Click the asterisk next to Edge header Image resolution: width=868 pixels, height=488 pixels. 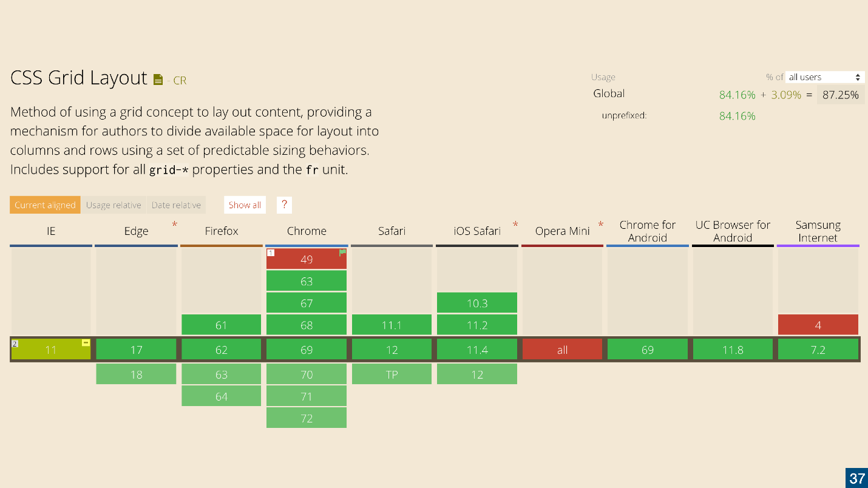click(x=174, y=225)
